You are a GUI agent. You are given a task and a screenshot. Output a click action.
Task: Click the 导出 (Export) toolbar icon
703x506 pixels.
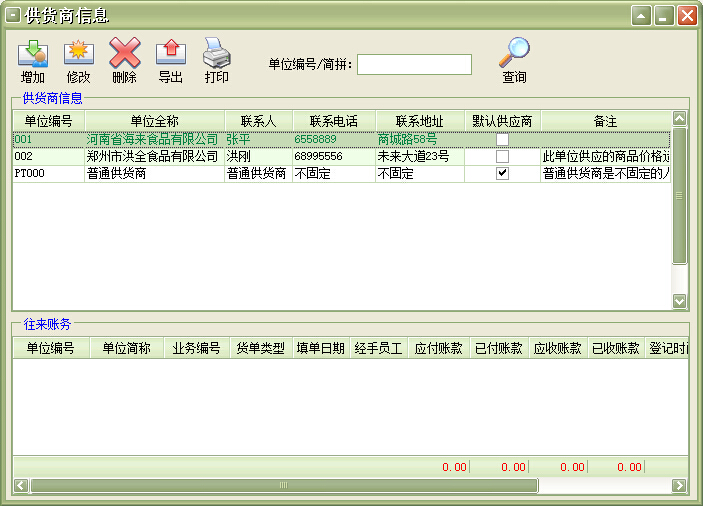coord(171,53)
